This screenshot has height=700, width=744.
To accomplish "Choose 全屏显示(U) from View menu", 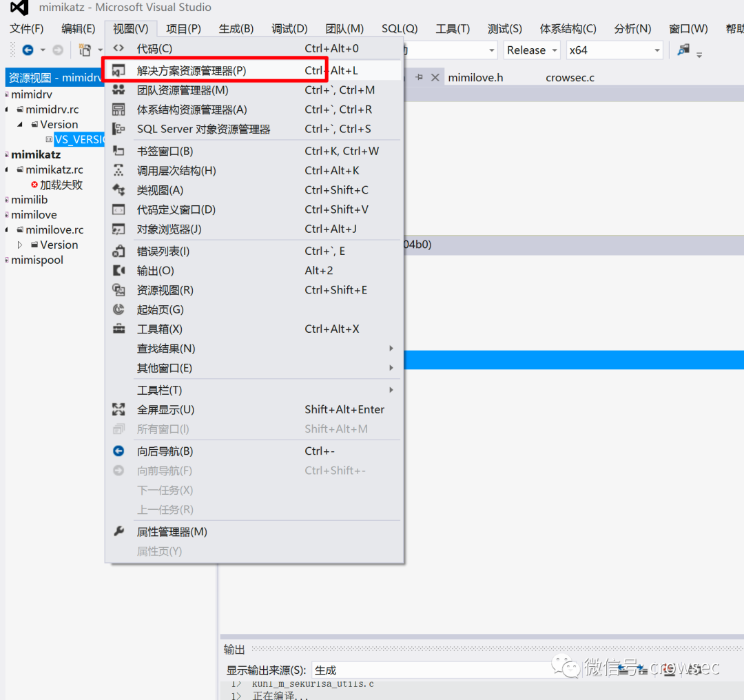I will (254, 409).
